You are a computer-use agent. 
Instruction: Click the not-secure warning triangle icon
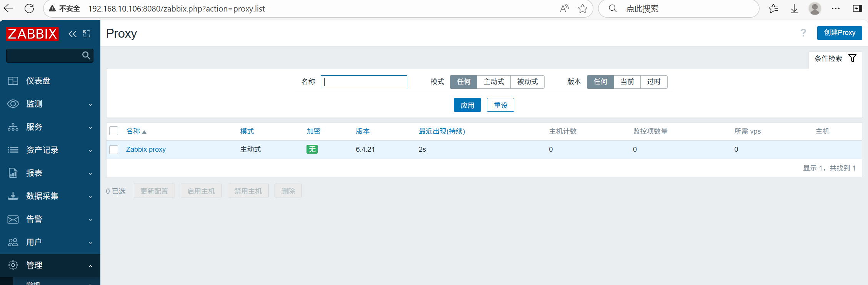[52, 8]
